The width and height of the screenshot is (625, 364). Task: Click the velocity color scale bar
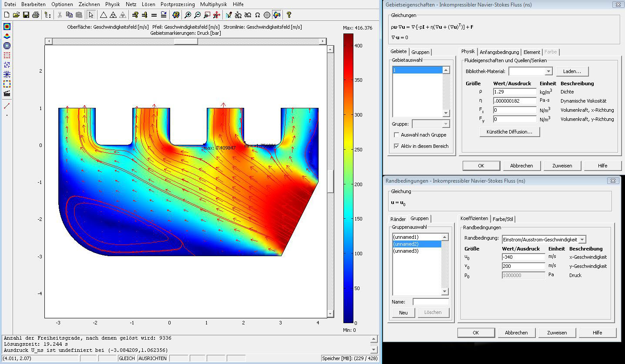point(349,178)
